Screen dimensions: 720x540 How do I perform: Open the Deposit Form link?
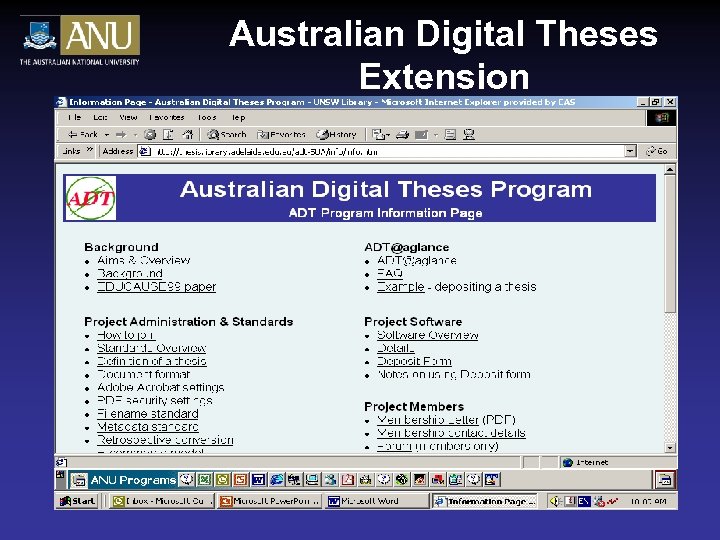point(414,361)
